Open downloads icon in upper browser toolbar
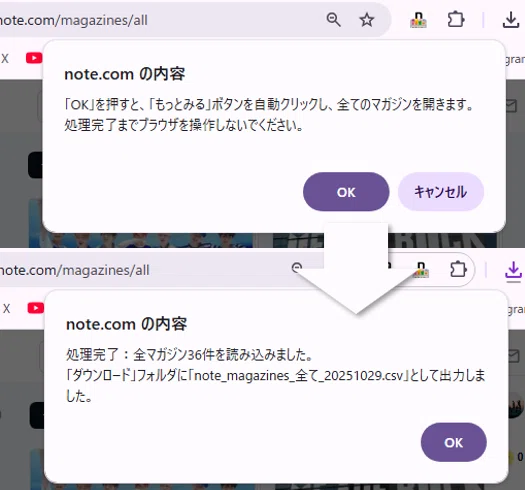 [511, 19]
